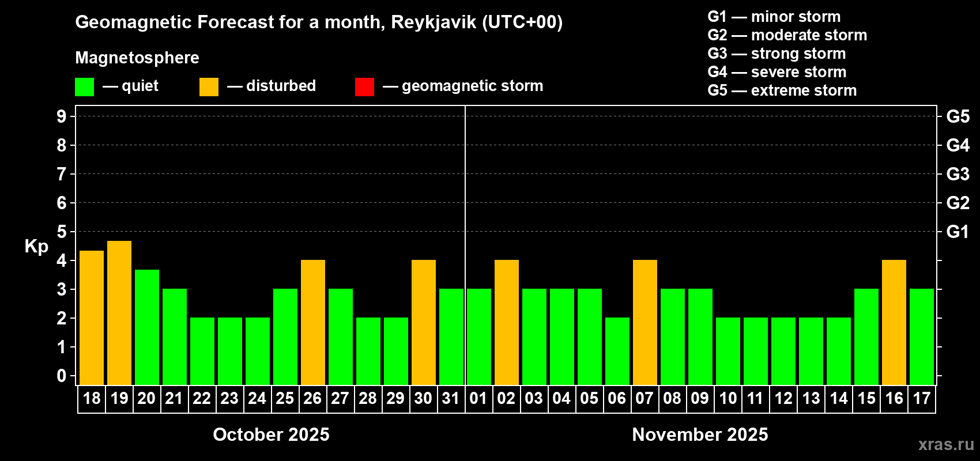Click the November 2025 month label
Image resolution: width=980 pixels, height=461 pixels.
pos(700,434)
